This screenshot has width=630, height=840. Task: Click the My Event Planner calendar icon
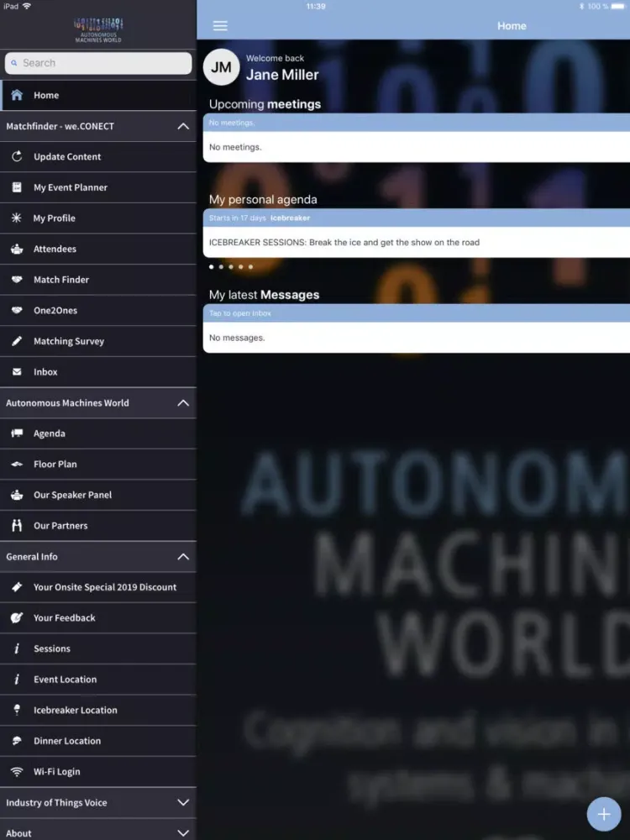pyautogui.click(x=17, y=187)
